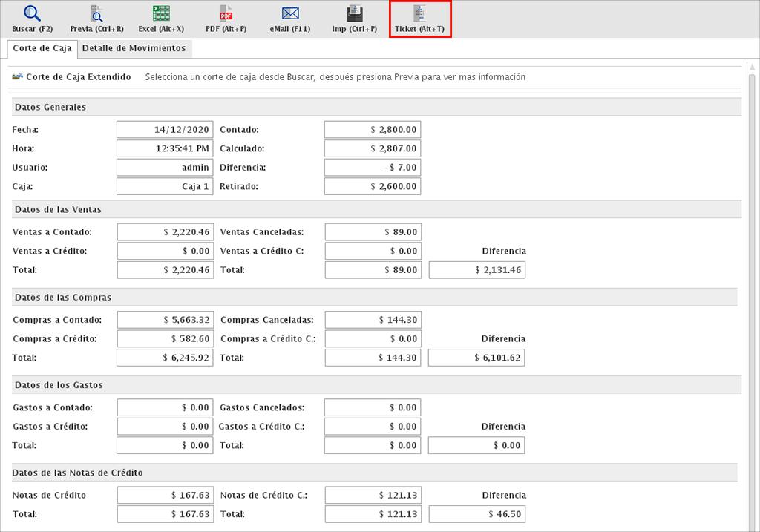Click the Buscar magnifier icon

tap(33, 13)
